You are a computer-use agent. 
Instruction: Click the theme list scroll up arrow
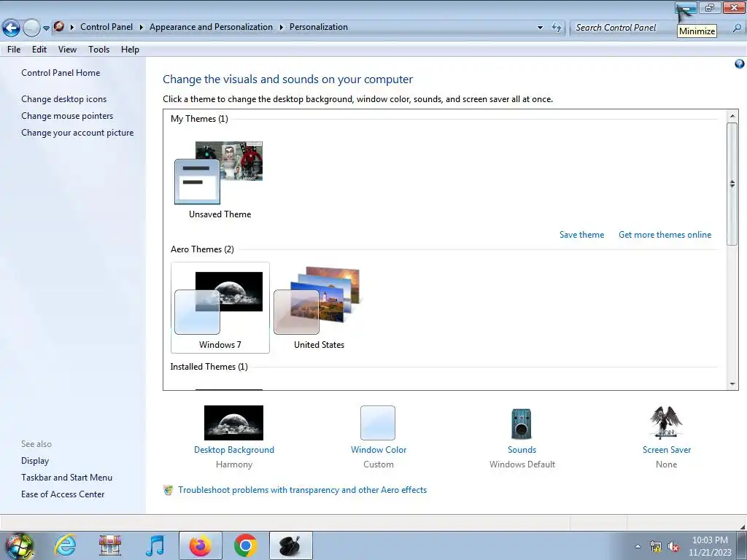[732, 116]
